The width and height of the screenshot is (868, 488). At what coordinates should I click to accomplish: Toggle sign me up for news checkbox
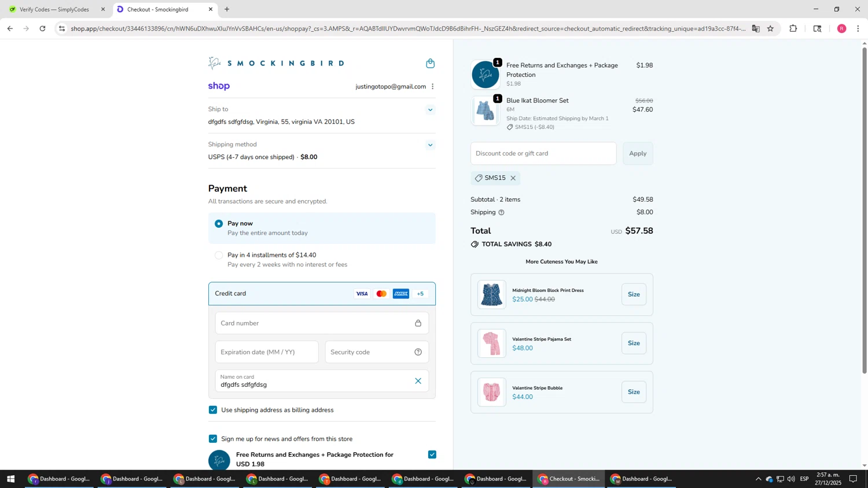point(213,439)
